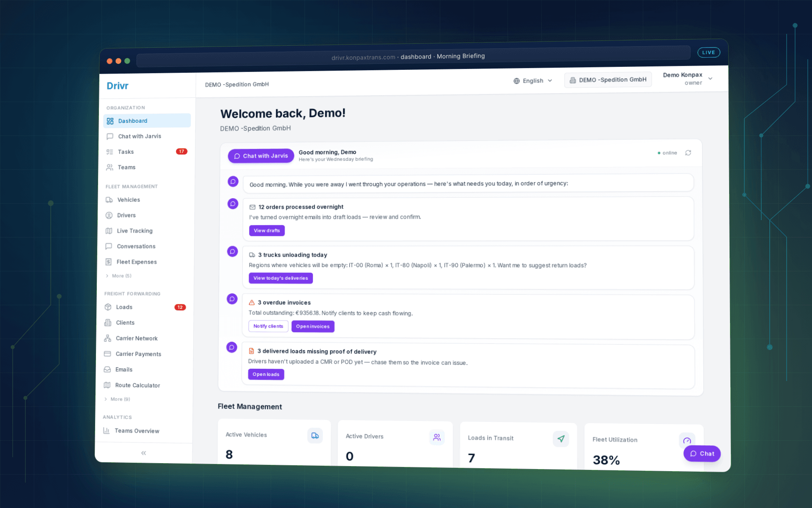
Task: Collapse the sidebar with double chevron
Action: coord(143,453)
